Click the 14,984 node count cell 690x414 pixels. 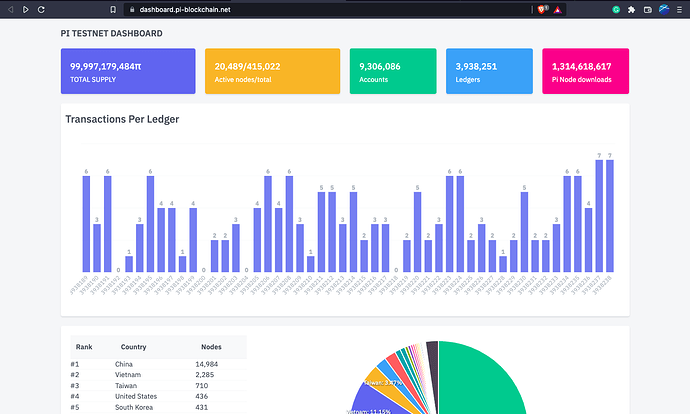click(207, 364)
